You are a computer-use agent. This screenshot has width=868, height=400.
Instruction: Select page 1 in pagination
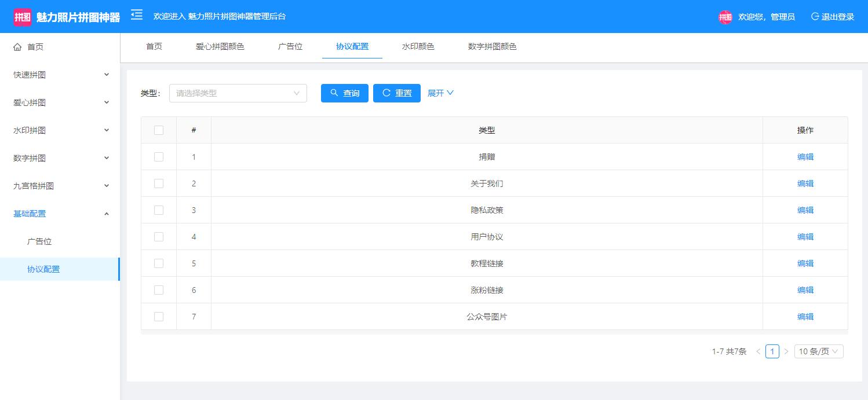point(772,351)
